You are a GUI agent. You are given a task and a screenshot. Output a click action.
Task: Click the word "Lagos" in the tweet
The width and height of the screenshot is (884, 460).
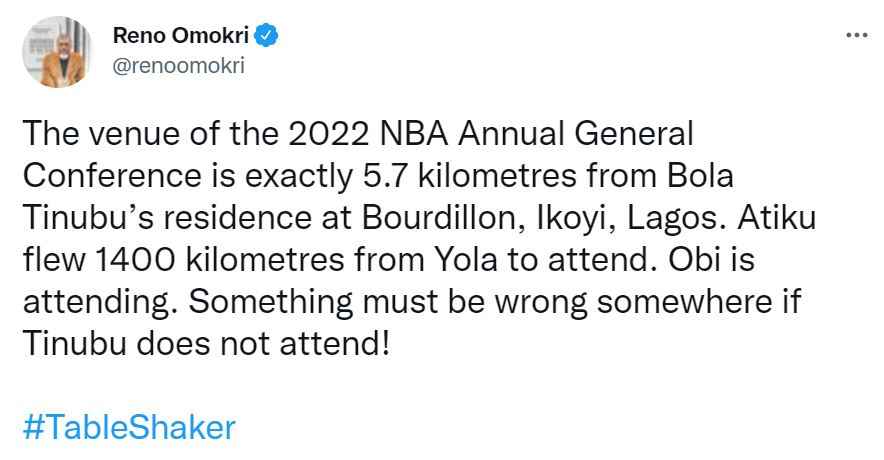(676, 220)
